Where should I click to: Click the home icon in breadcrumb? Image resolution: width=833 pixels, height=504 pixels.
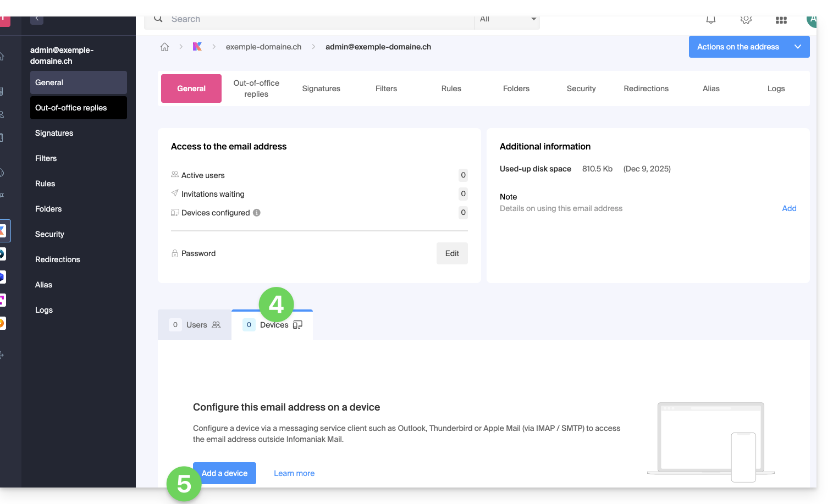tap(164, 47)
